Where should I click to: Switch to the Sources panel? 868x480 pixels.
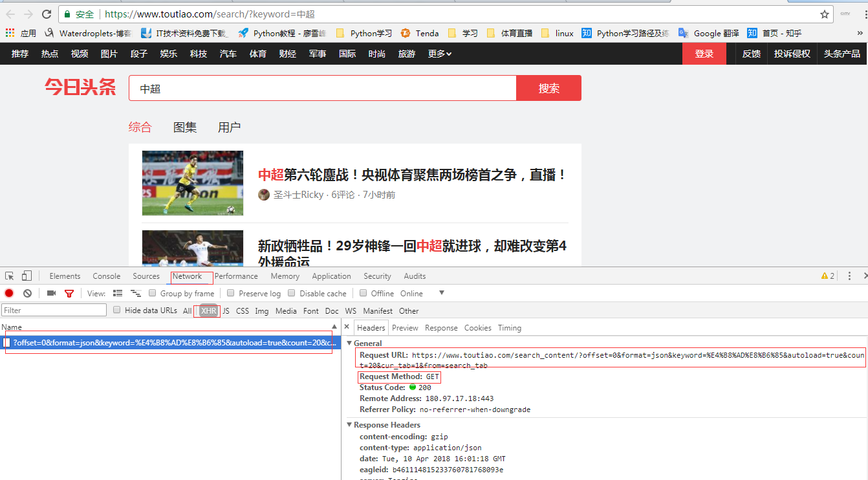coord(146,276)
